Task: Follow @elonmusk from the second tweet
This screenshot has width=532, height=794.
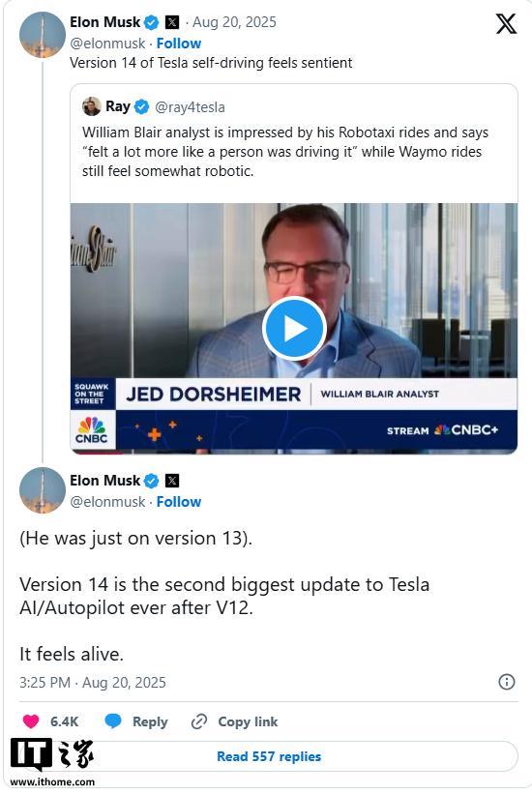Action: tap(178, 502)
